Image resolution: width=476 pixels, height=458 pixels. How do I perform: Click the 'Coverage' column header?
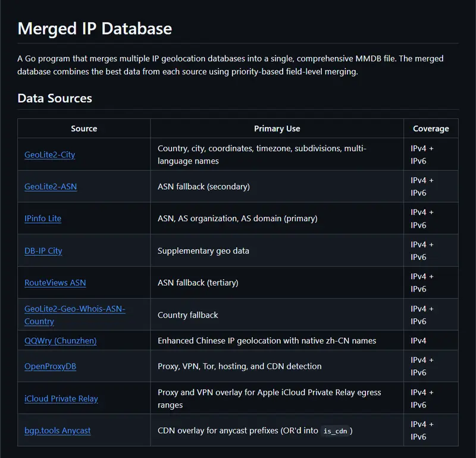431,128
